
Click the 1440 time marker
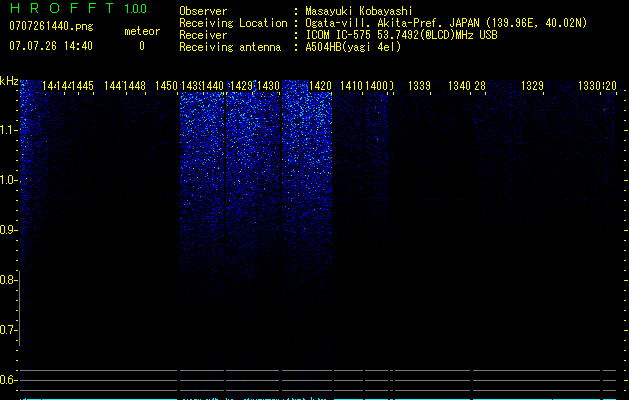click(x=213, y=86)
